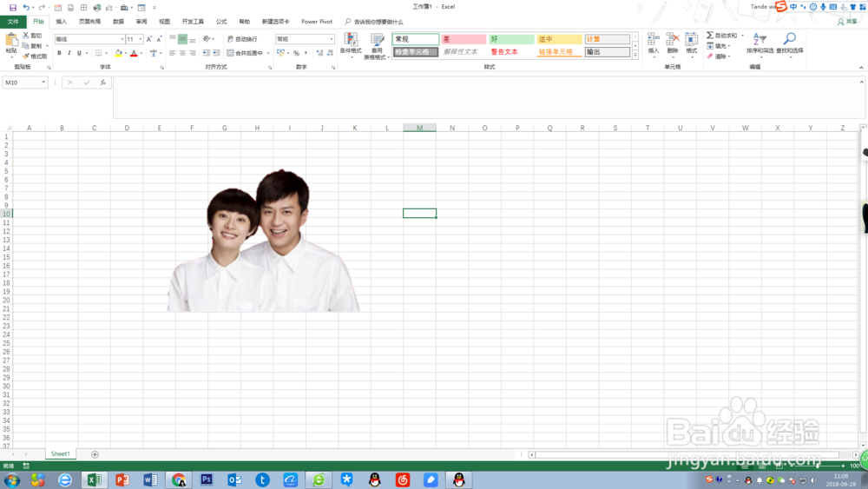The image size is (868, 489).
Task: Open Format as Table (套用表格格式)
Action: click(377, 45)
